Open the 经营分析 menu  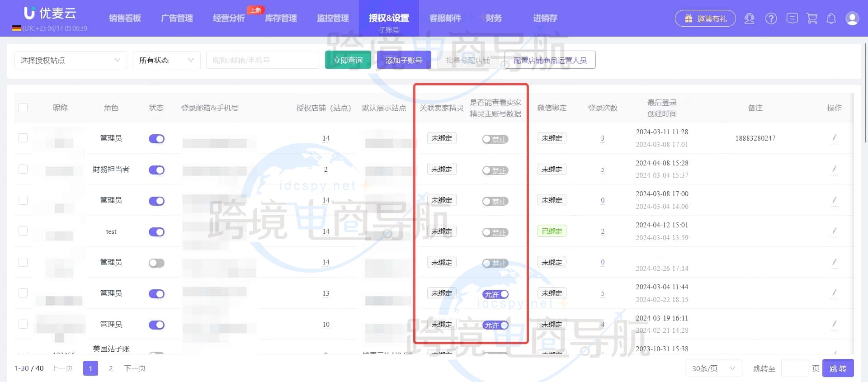tap(229, 18)
